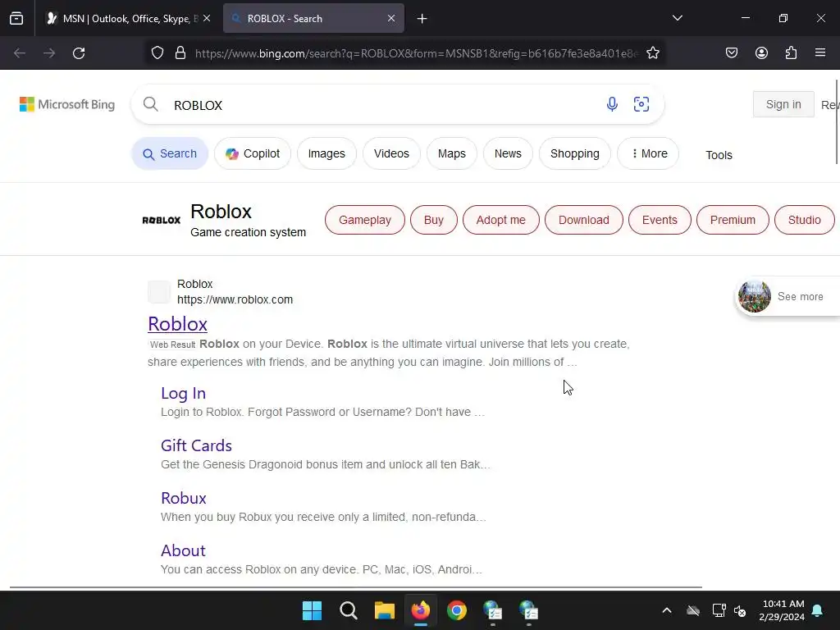Select the Premium chip

733,220
